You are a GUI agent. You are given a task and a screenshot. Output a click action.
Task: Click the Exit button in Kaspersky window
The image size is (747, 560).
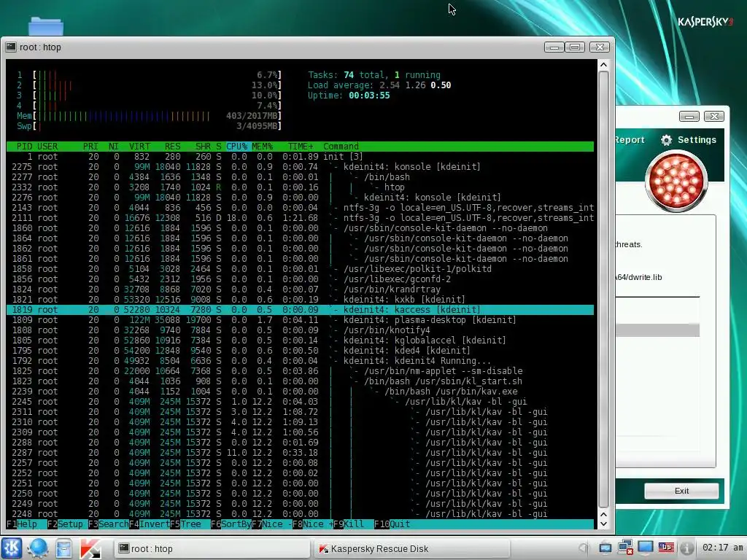pos(681,491)
